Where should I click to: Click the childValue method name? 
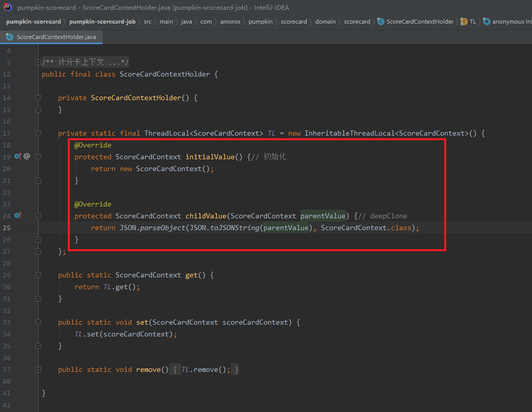(206, 216)
